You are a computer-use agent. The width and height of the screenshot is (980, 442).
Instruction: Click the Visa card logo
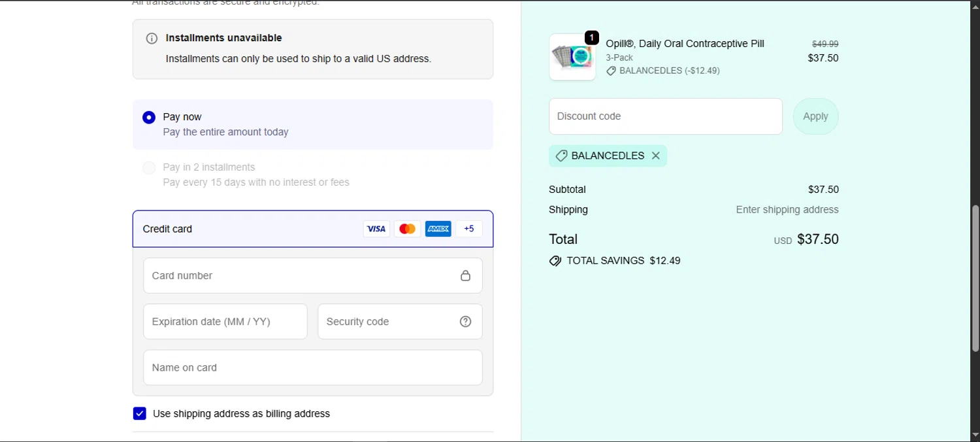376,229
